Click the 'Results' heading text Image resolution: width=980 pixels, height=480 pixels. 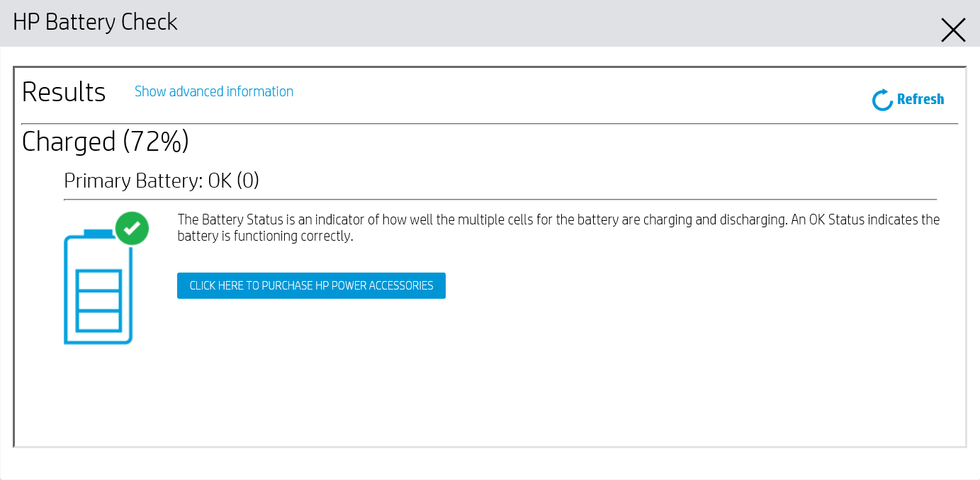[64, 92]
